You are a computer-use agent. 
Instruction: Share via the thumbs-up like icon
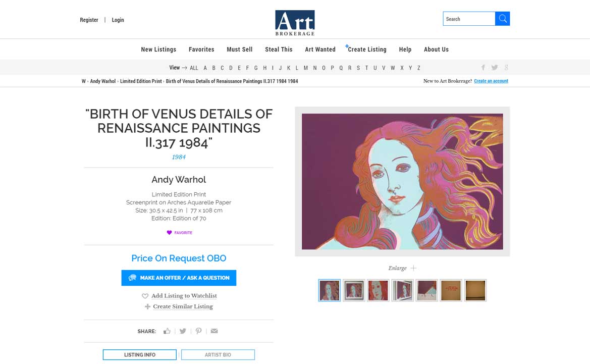[167, 331]
